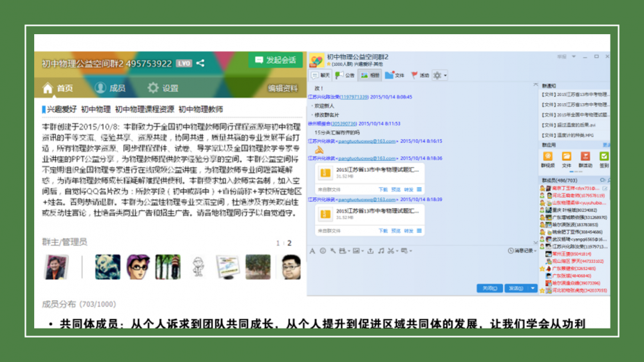Click 编辑资料 to edit group profile

coord(283,88)
